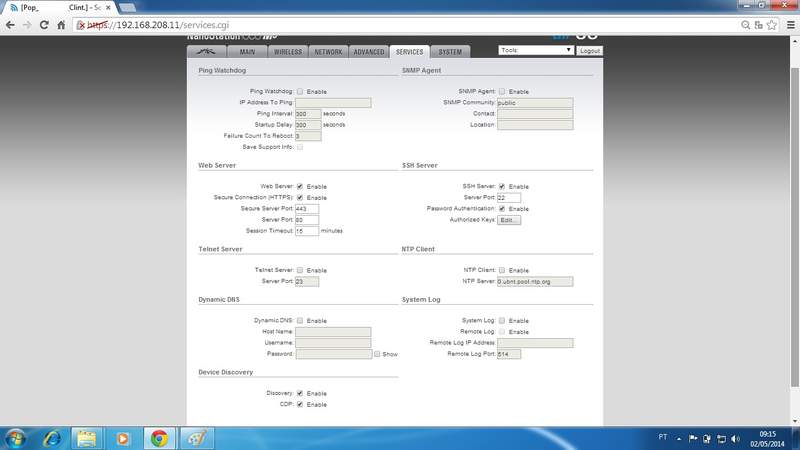Toggle Password Authentication checkbox
Screen dimensions: 800x450
(502, 209)
